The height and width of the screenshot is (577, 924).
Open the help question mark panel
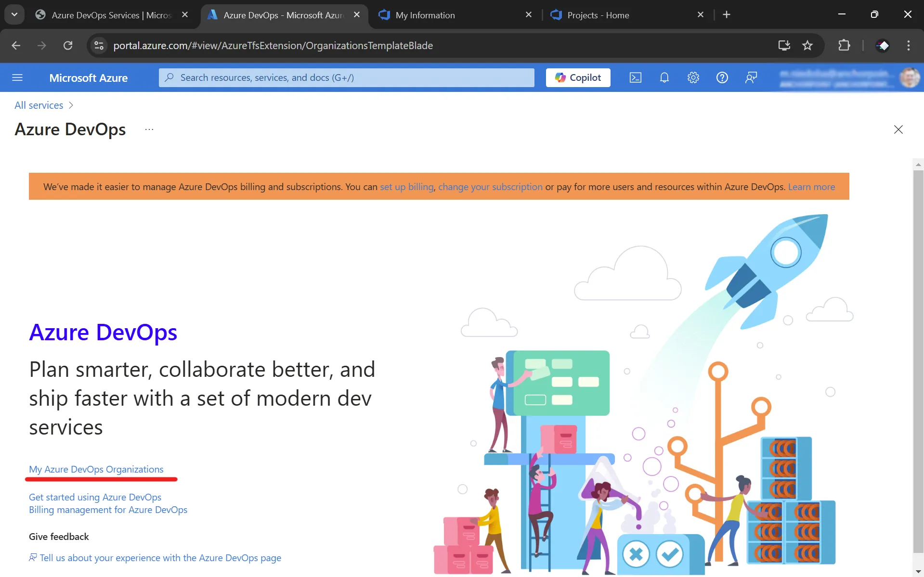point(722,77)
